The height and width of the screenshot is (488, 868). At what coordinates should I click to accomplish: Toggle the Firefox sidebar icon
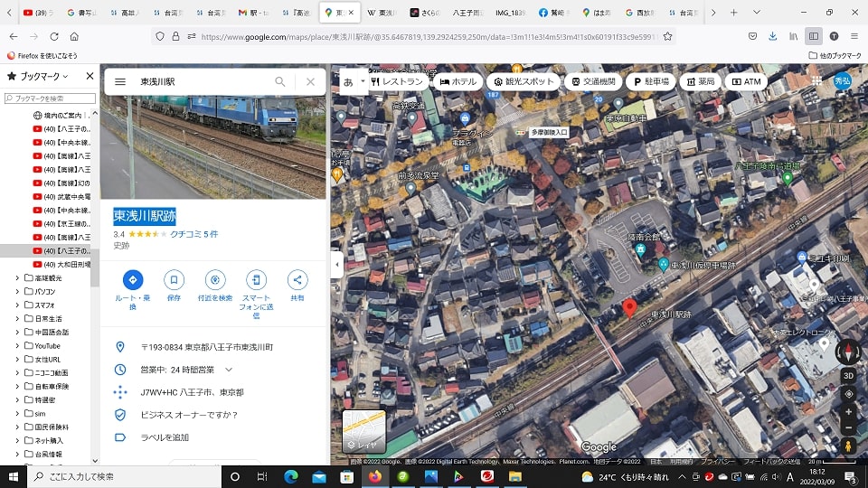coord(813,36)
